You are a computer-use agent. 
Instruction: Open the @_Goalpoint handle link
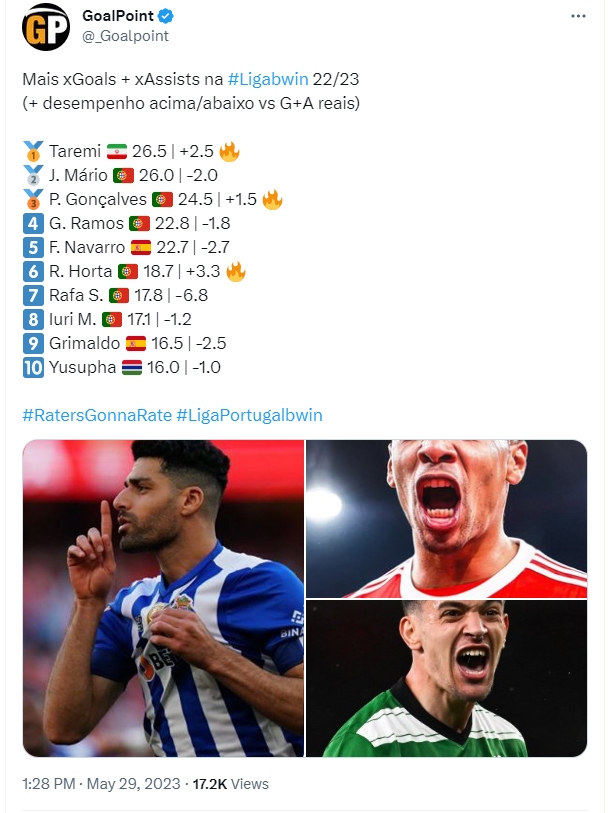[x=126, y=36]
